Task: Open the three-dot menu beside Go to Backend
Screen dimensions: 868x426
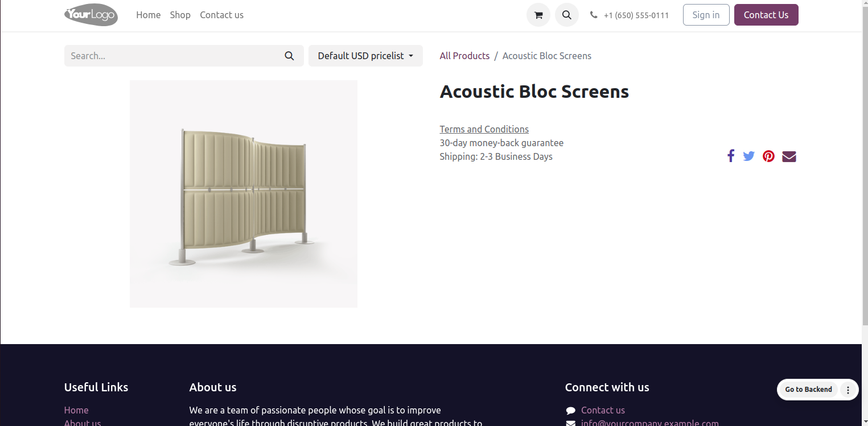Action: (x=848, y=390)
